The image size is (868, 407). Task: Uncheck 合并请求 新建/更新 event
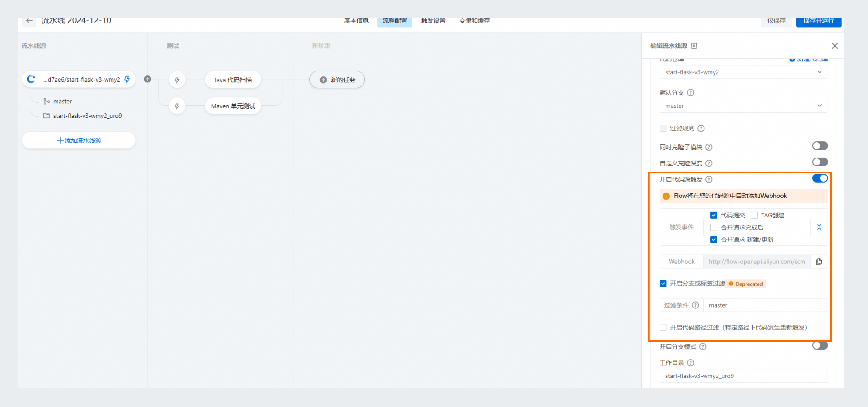pos(714,240)
